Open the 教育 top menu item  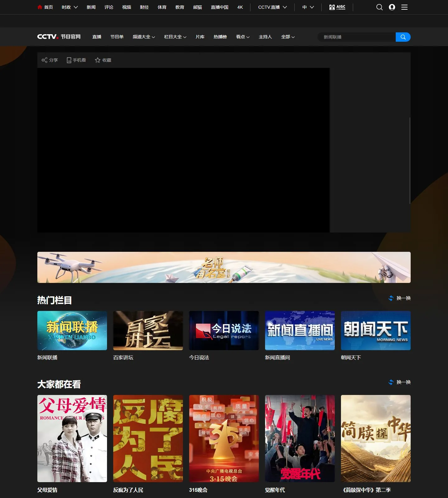180,7
